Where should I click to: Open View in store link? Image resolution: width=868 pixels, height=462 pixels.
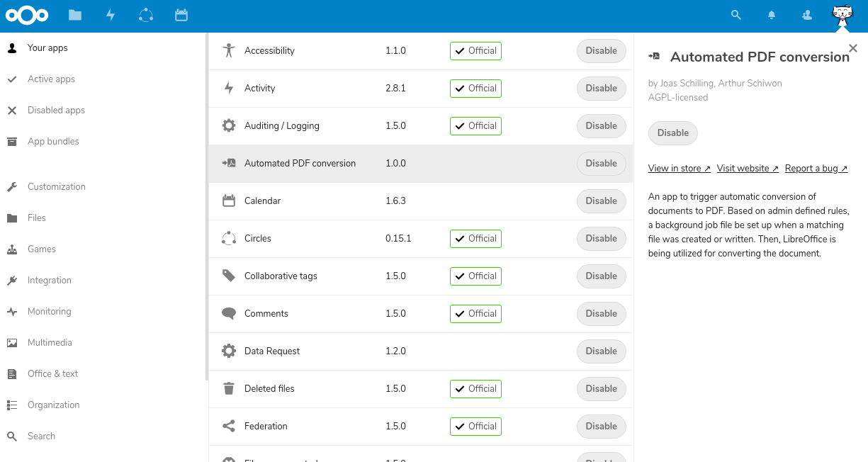tap(680, 169)
